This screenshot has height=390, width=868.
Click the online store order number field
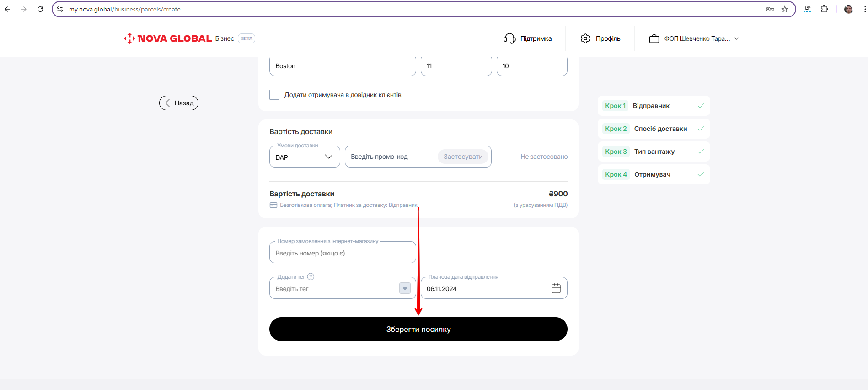[x=343, y=253]
